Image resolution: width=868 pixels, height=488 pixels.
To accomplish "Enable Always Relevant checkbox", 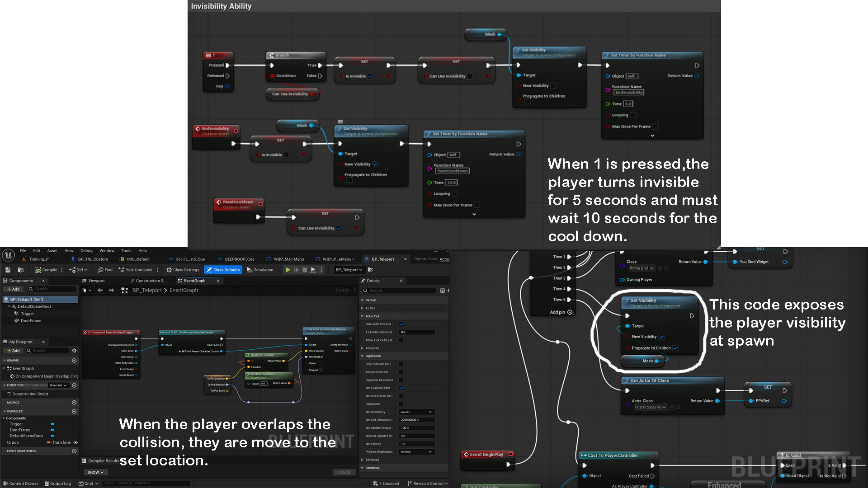I will (x=401, y=372).
